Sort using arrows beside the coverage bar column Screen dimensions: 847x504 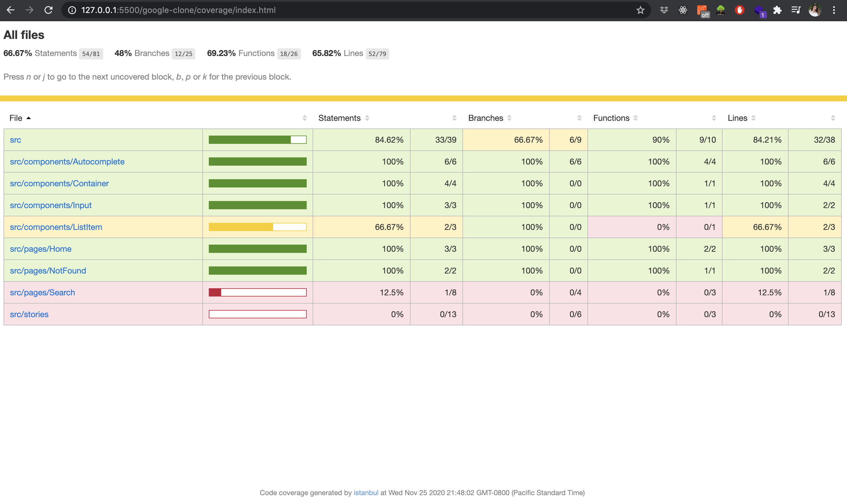point(304,118)
